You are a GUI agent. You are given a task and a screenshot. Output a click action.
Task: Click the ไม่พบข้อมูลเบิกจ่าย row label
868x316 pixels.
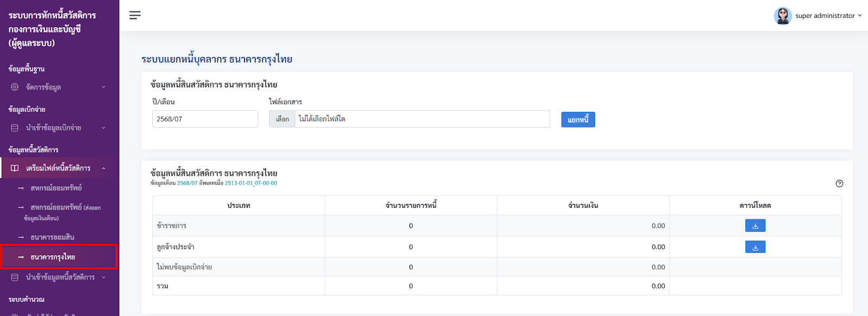pos(184,267)
